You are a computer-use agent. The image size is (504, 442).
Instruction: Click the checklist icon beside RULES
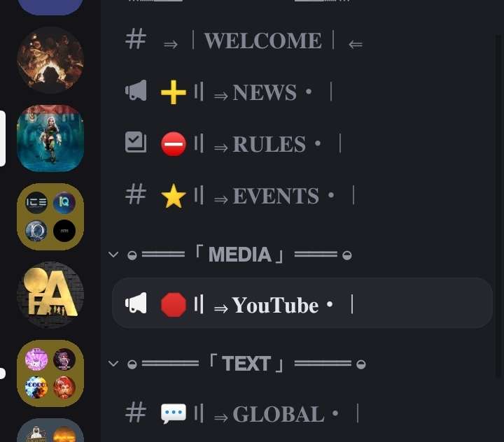point(136,142)
